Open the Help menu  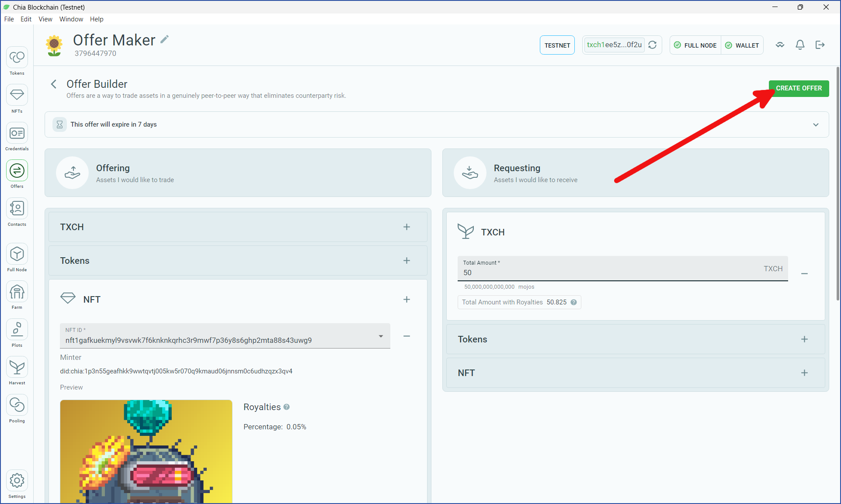pyautogui.click(x=97, y=19)
